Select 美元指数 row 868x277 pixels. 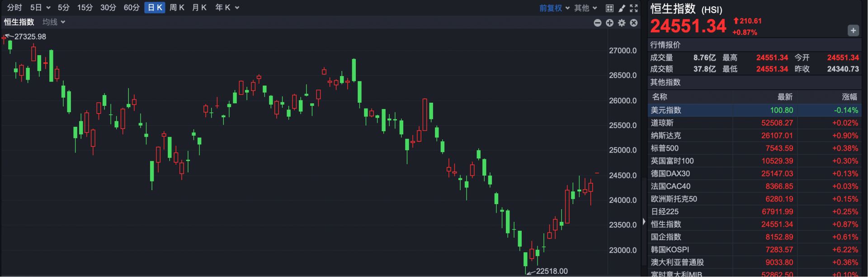pos(755,110)
